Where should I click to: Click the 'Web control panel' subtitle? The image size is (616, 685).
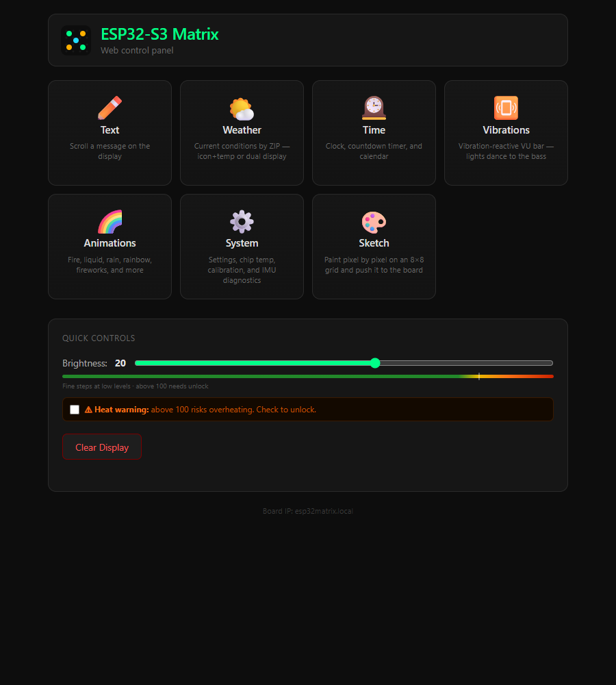point(137,51)
